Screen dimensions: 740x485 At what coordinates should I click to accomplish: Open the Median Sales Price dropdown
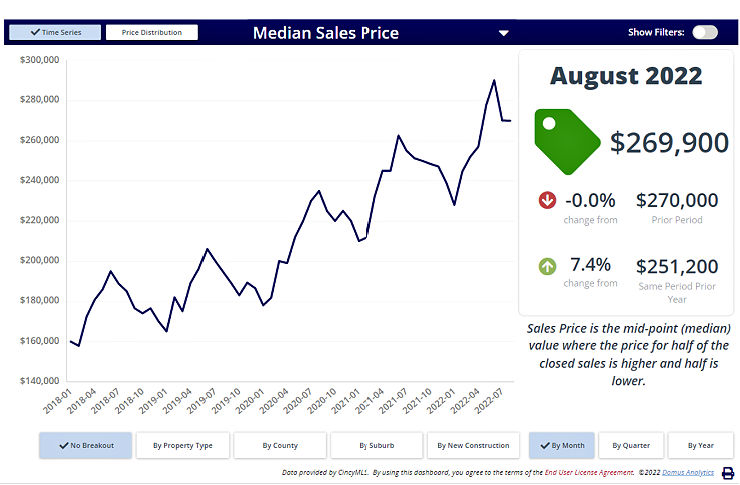tap(503, 33)
